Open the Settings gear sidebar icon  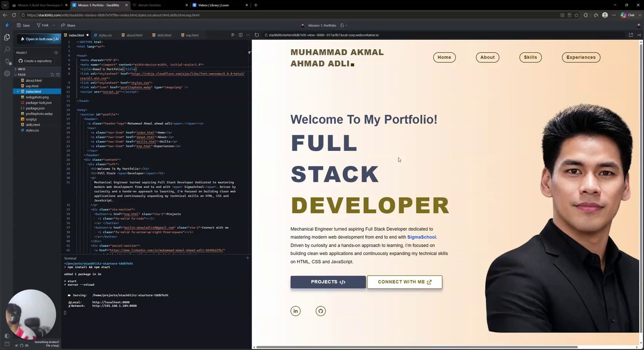[x=7, y=73]
